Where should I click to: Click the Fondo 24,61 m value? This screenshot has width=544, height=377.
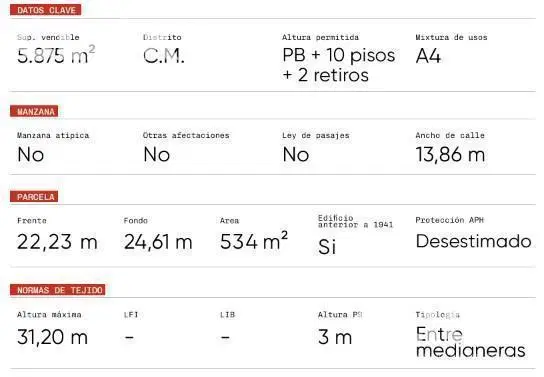(x=158, y=242)
